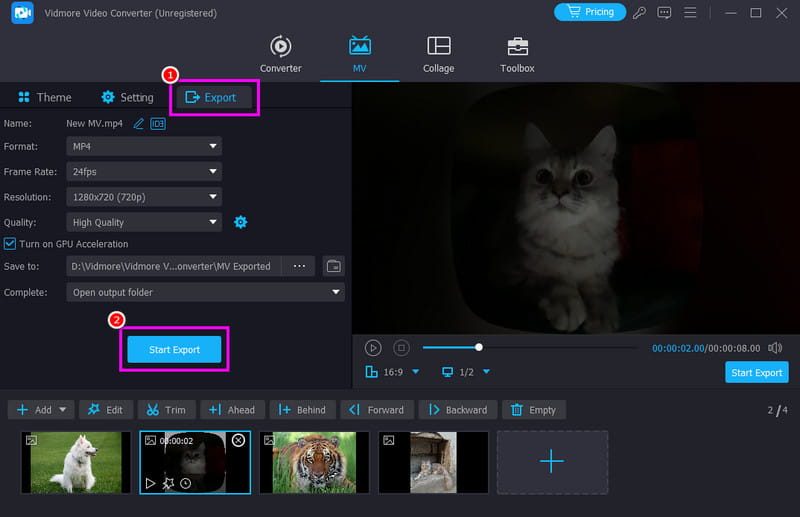
Task: Play the preview video
Action: point(373,348)
